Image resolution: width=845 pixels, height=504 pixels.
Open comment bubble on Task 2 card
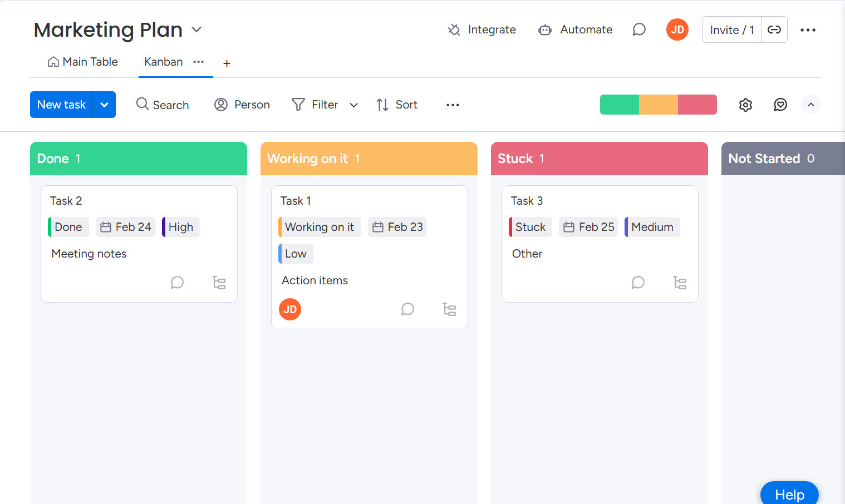coord(177,283)
